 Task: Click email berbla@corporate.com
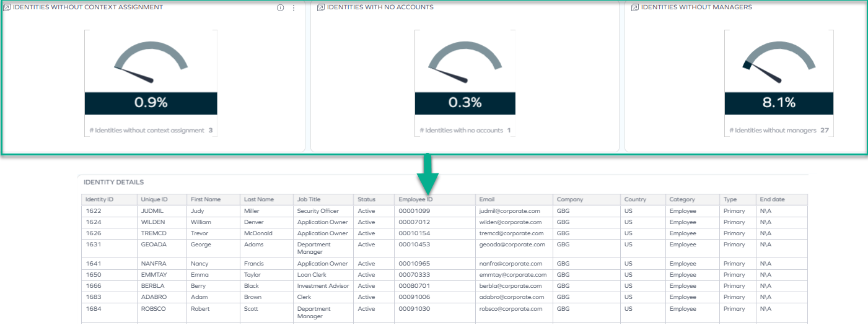(511, 286)
